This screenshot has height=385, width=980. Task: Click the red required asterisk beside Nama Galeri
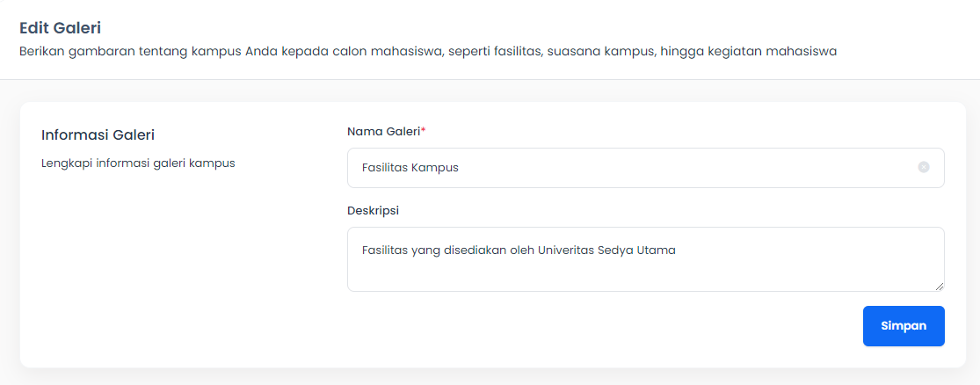pos(423,130)
